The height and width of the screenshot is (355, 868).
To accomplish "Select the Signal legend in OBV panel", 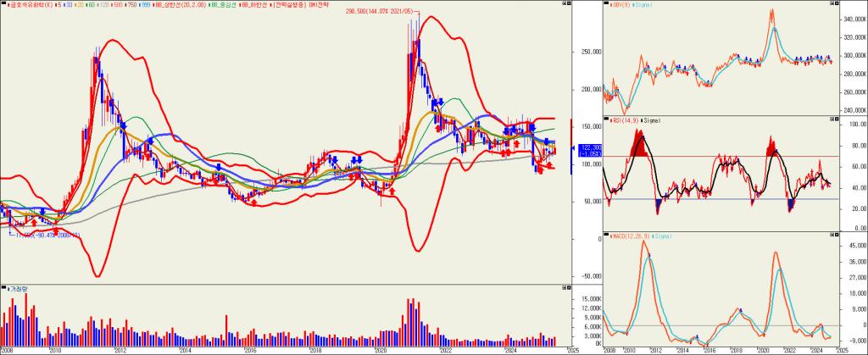I will click(x=644, y=3).
